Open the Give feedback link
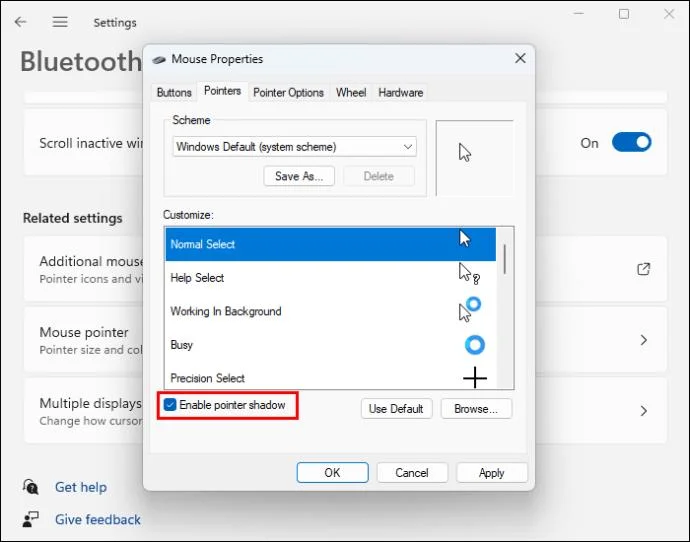The width and height of the screenshot is (690, 542). tap(98, 520)
